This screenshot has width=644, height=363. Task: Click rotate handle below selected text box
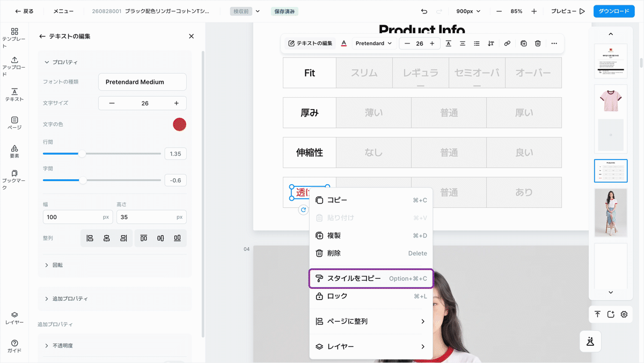pyautogui.click(x=304, y=210)
